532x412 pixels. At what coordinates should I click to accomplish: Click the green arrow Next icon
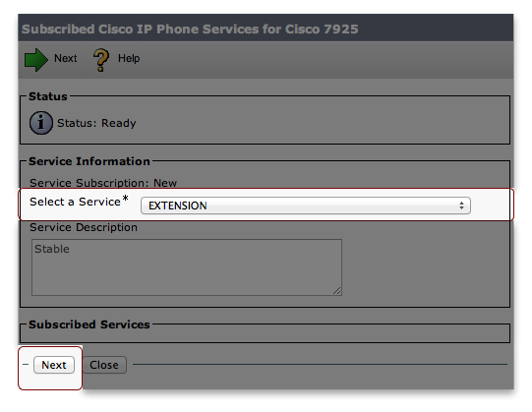pyautogui.click(x=36, y=60)
